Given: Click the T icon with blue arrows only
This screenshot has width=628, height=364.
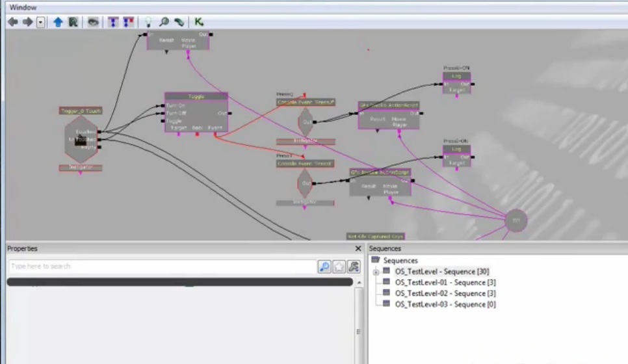Looking at the screenshot, I should tap(113, 22).
